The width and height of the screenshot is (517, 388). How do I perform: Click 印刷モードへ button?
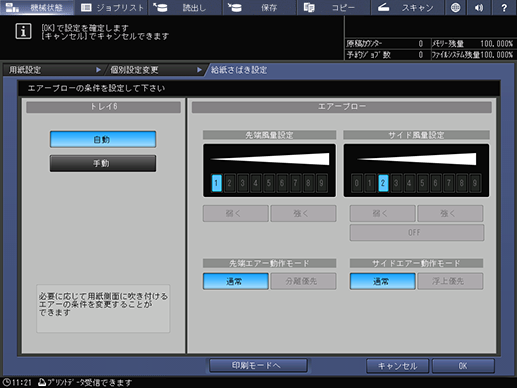pos(258,366)
